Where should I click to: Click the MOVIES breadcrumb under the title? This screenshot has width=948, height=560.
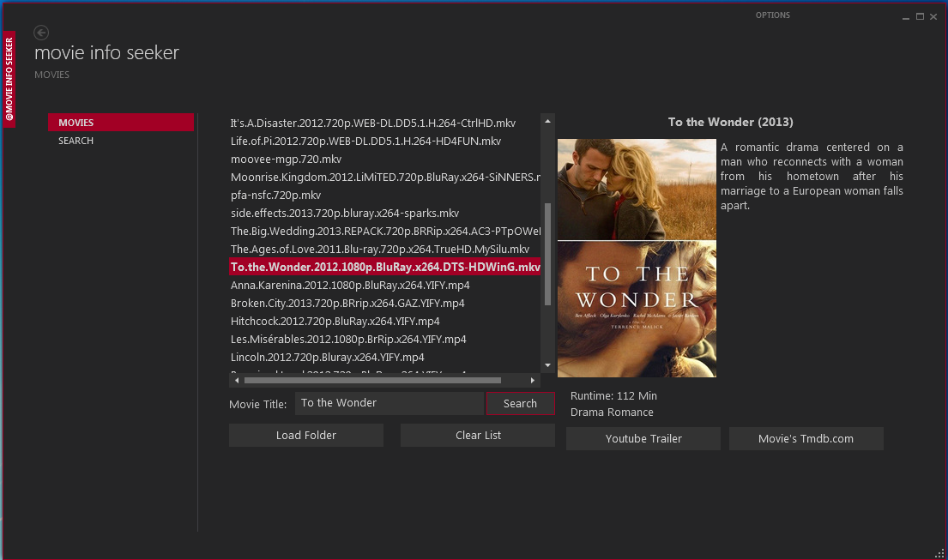pos(52,75)
